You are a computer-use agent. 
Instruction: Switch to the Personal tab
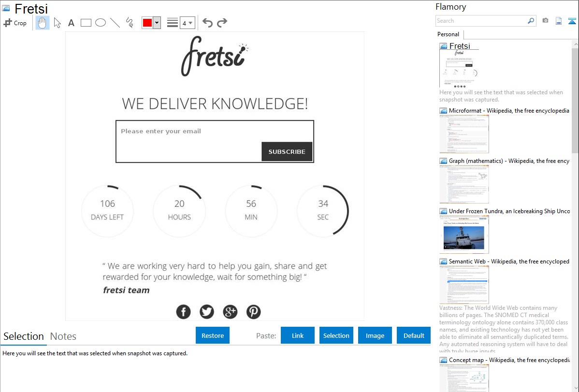(x=449, y=34)
